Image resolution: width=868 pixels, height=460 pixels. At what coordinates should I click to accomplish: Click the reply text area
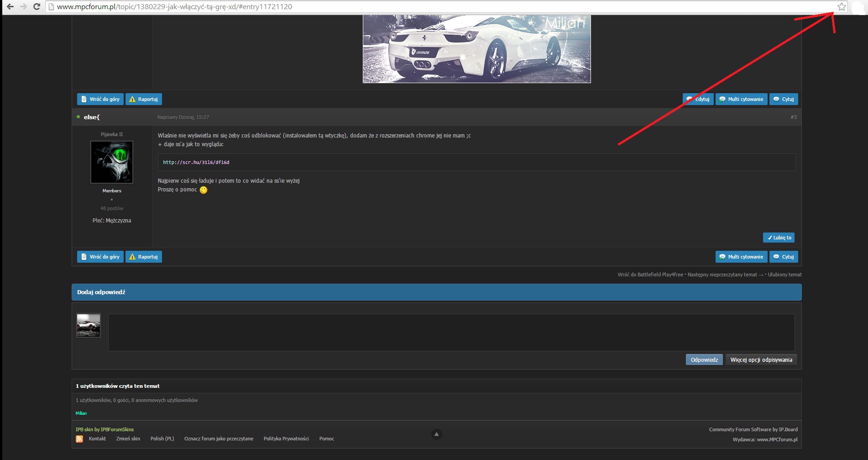click(451, 333)
